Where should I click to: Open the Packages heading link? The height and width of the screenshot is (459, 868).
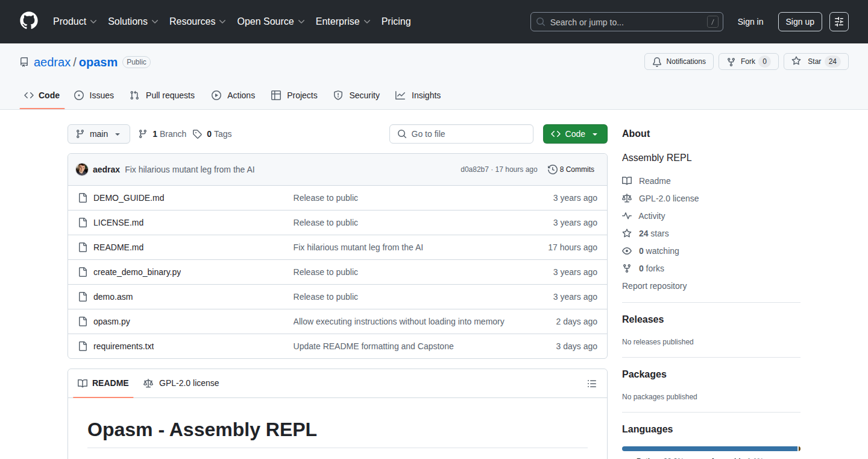[x=644, y=374]
